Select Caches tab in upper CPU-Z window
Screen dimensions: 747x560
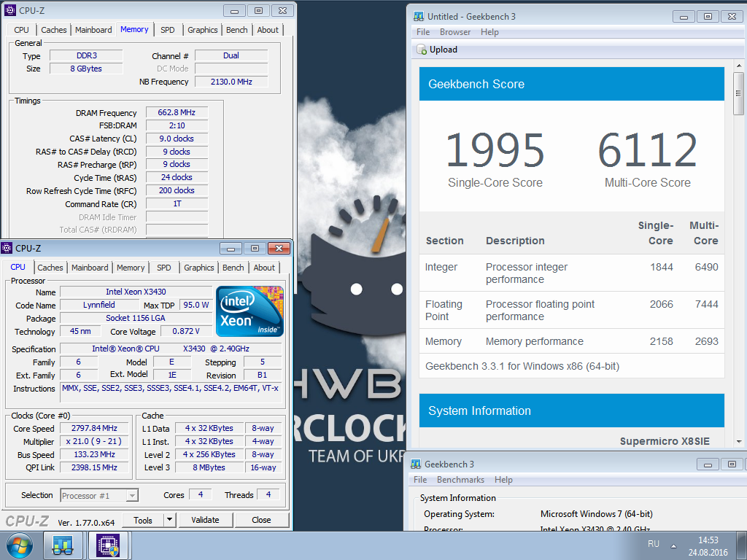click(54, 29)
